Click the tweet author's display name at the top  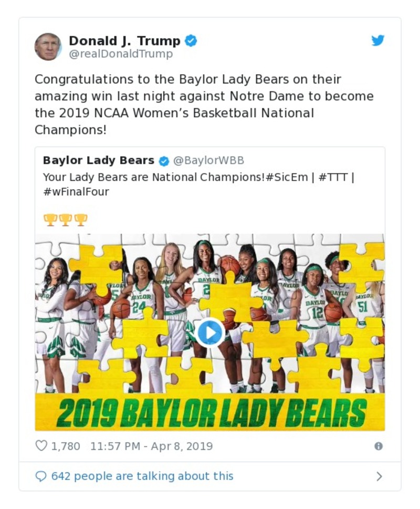pos(124,40)
